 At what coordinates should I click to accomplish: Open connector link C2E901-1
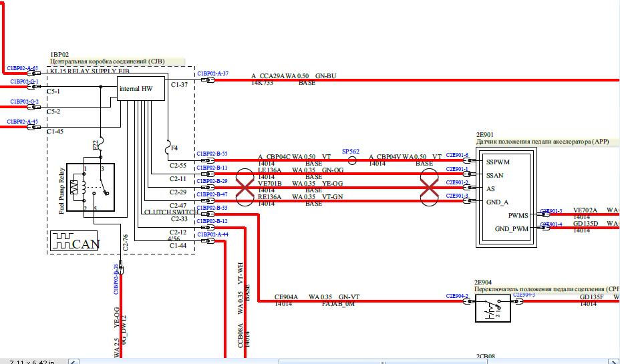pos(457,169)
